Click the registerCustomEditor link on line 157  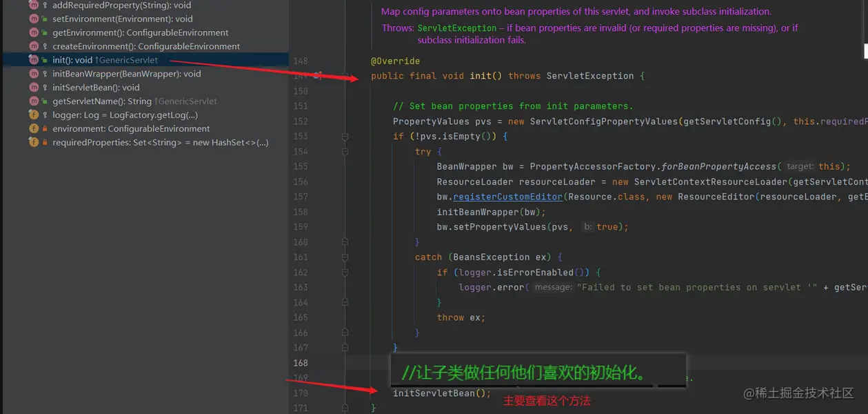[507, 197]
